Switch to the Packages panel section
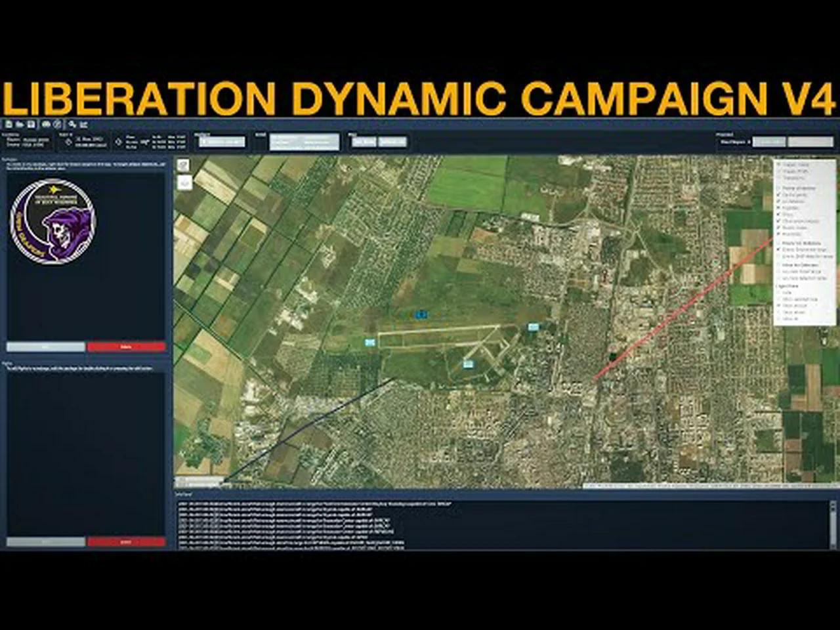Screen dimensions: 840x630 coord(8,159)
